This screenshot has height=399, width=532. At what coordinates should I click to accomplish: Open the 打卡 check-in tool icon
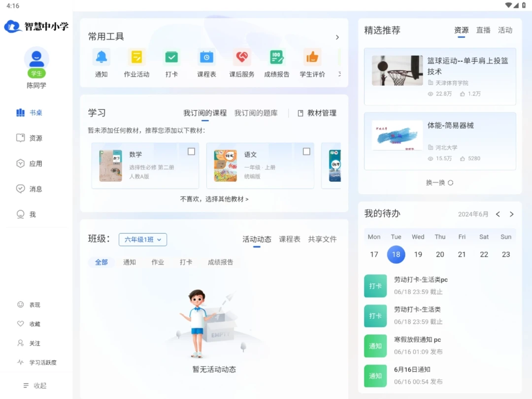click(x=171, y=57)
